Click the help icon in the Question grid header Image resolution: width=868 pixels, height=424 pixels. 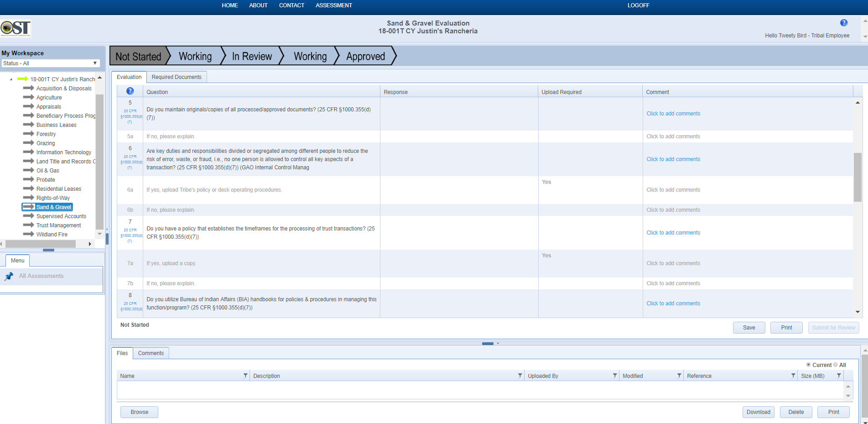coord(130,91)
